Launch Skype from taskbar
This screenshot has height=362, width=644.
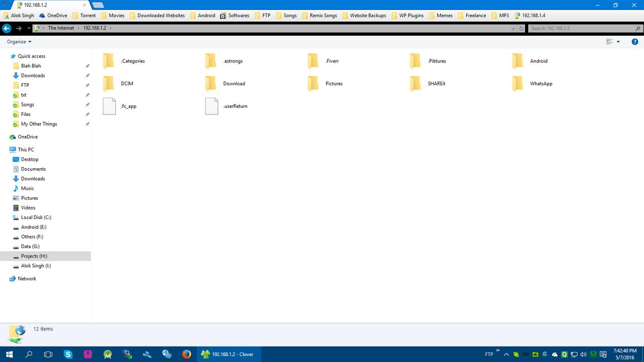[68, 354]
